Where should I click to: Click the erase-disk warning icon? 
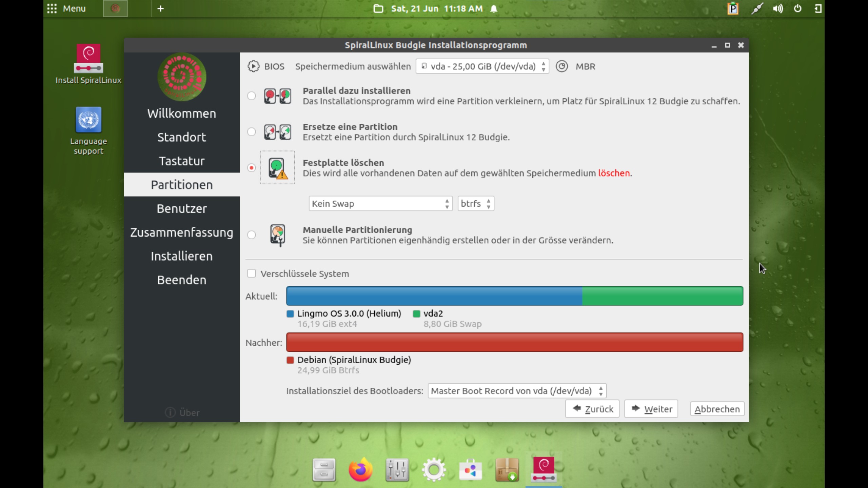[x=277, y=168]
